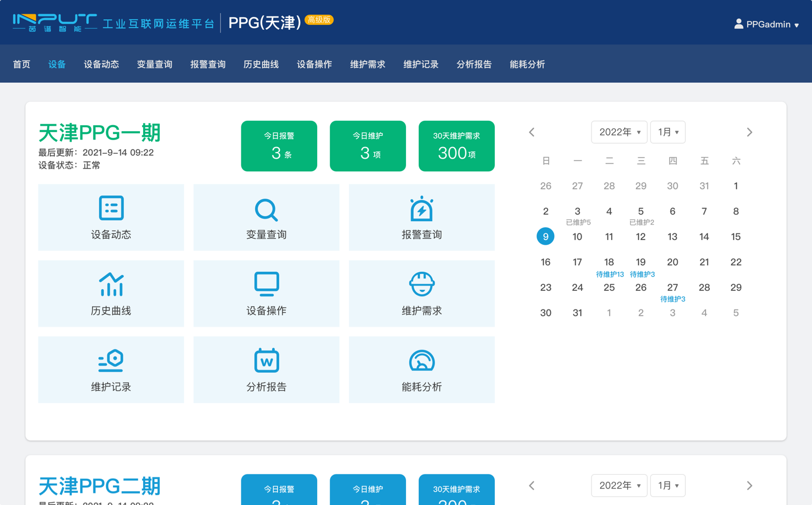Open 维护需求 in navigation bar
This screenshot has height=505, width=812.
click(x=368, y=64)
